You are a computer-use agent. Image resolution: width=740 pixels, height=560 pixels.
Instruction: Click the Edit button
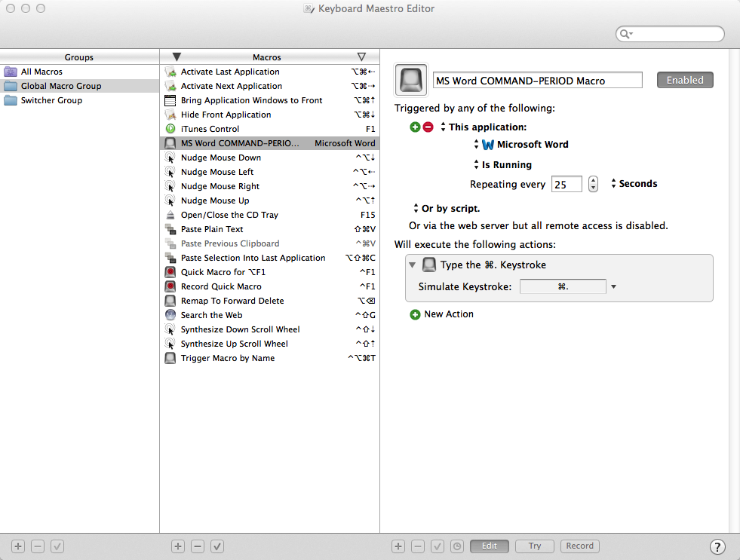[x=490, y=546]
